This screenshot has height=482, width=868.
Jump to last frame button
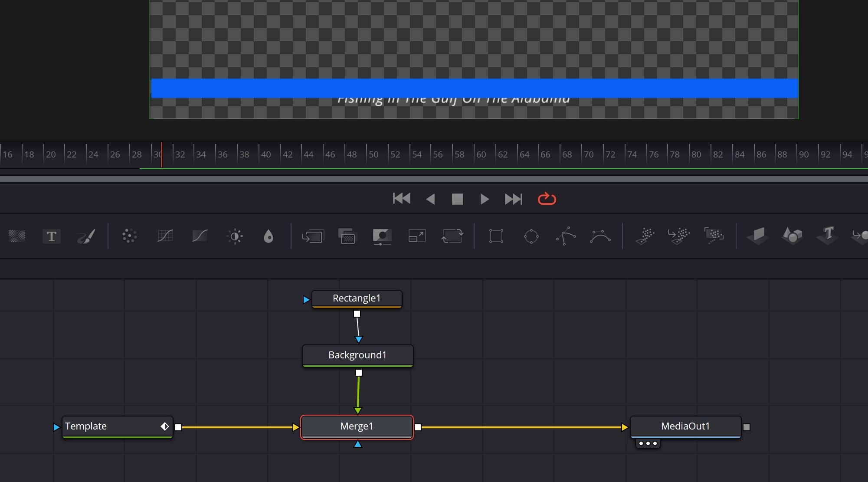pos(514,199)
